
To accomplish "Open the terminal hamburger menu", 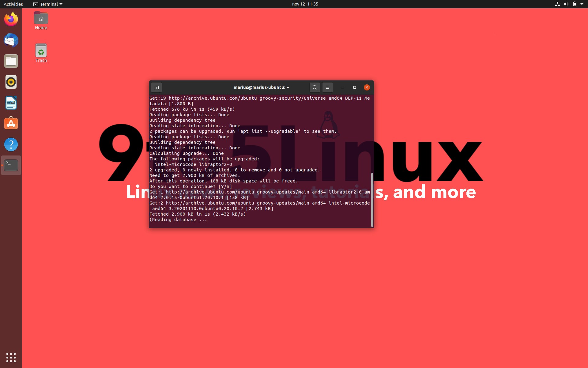I will coord(327,87).
